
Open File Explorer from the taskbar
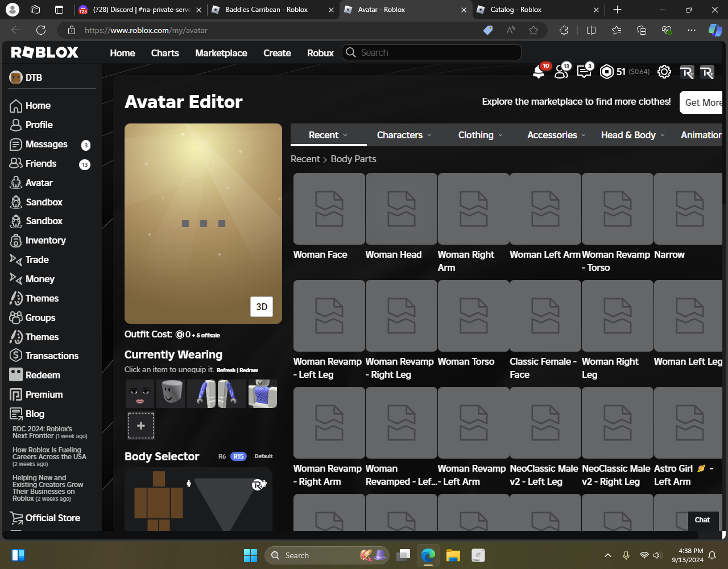(453, 555)
